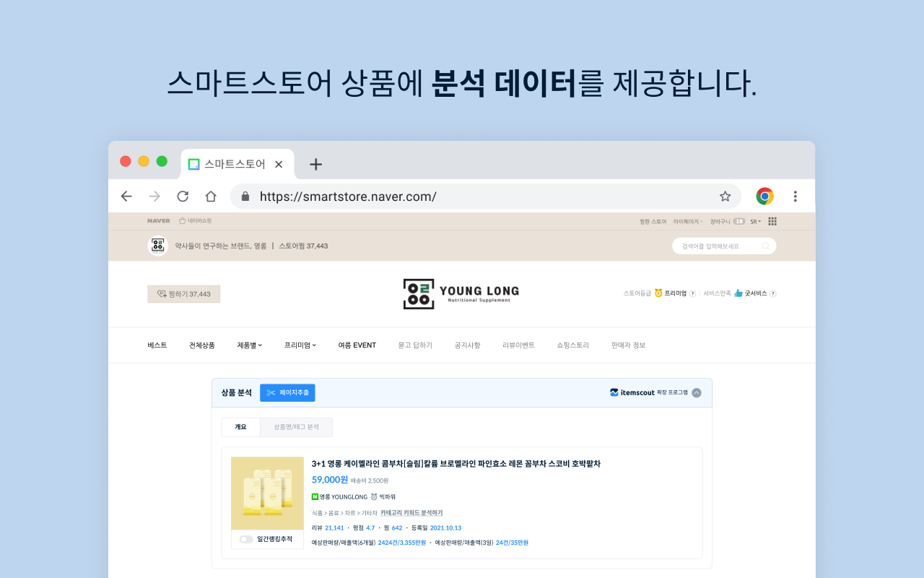Expand the 제품별 dropdown menu
Image resolution: width=924 pixels, height=578 pixels.
click(249, 345)
